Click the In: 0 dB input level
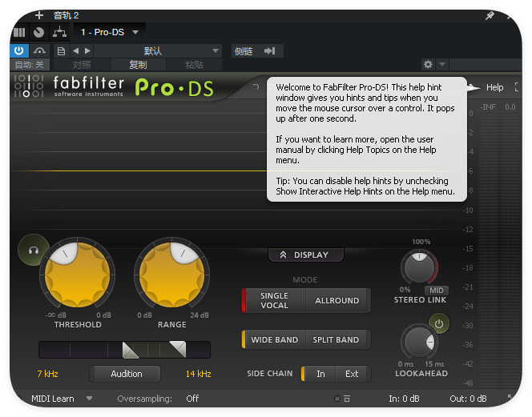532x417 pixels. coord(404,399)
